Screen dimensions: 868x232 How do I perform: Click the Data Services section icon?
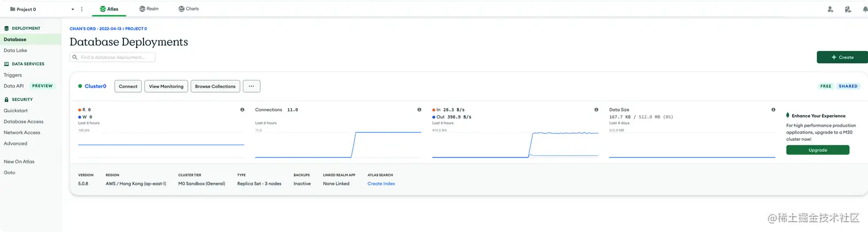tap(6, 64)
